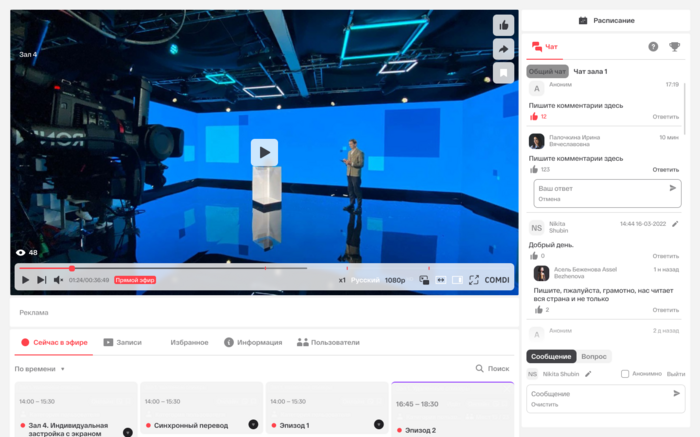Open the Русский language selector
700x437 pixels.
coord(364,280)
